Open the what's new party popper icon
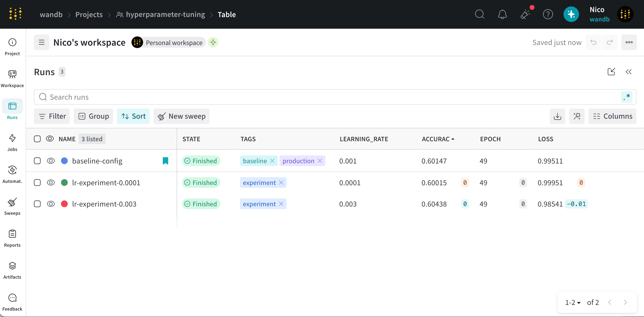The width and height of the screenshot is (644, 317). click(525, 14)
